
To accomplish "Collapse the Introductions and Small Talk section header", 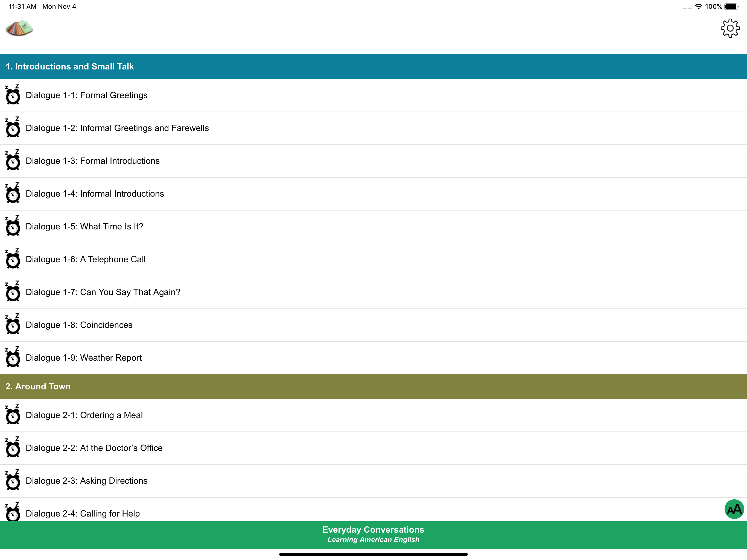I will [x=373, y=66].
